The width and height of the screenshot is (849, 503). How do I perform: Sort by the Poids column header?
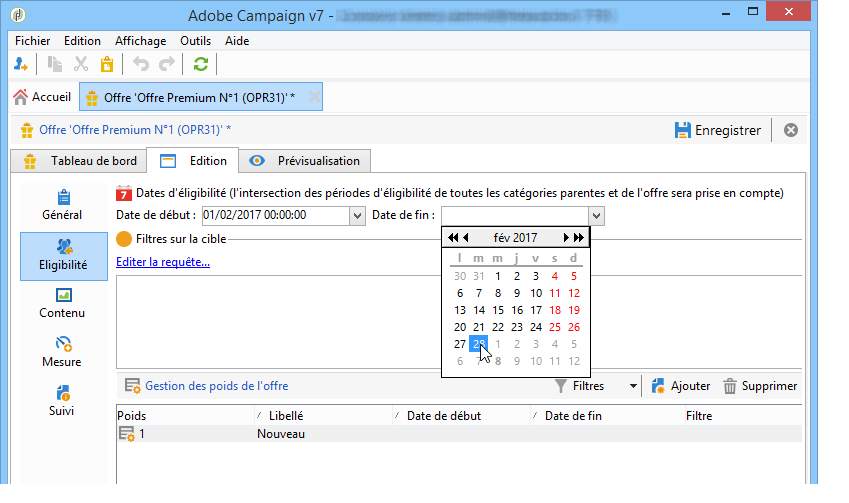185,416
